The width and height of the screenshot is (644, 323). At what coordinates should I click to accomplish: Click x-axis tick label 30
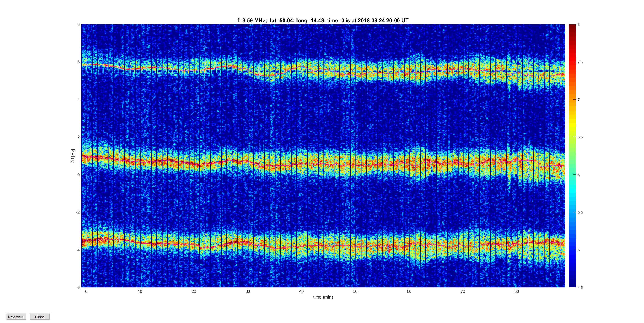[x=248, y=291]
